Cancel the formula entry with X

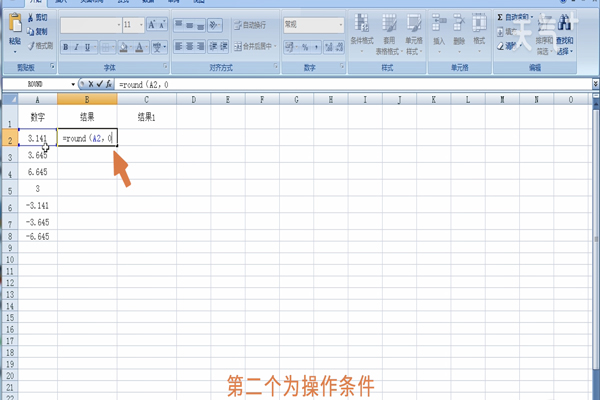[x=91, y=84]
